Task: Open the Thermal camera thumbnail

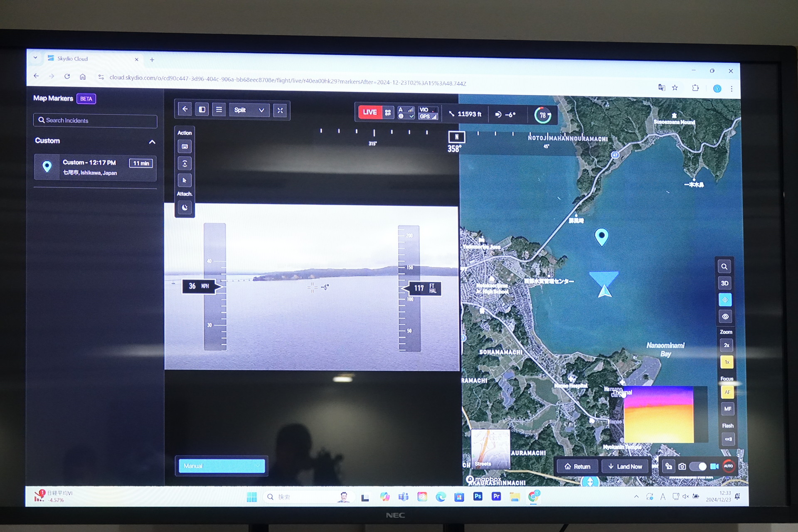Action: (x=658, y=415)
